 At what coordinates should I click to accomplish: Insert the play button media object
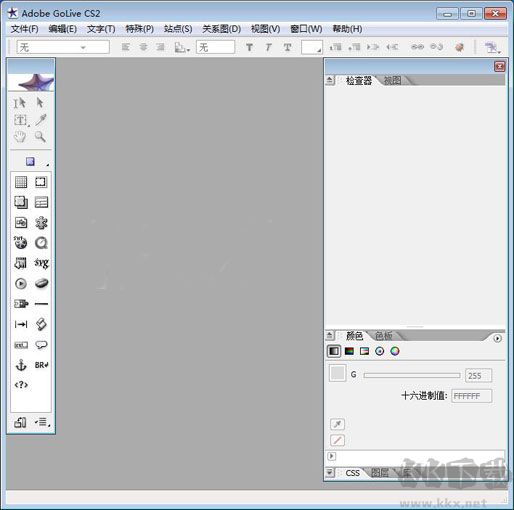[x=21, y=284]
